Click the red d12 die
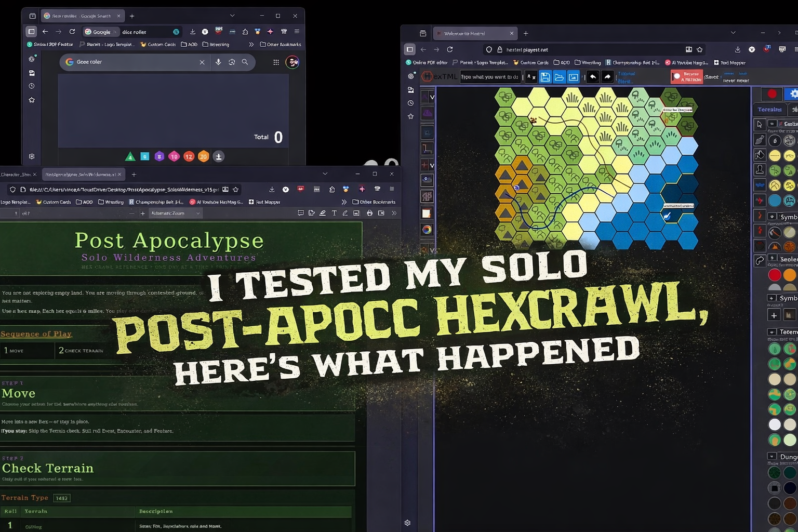The height and width of the screenshot is (532, 798). coord(189,156)
